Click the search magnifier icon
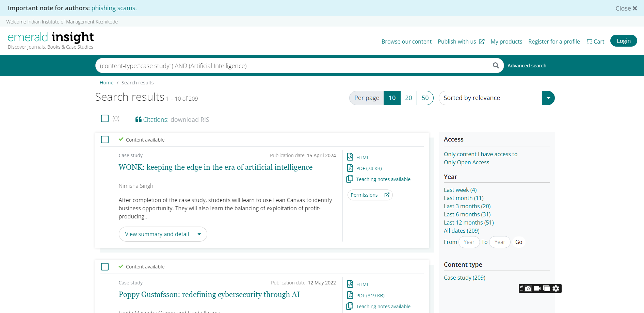The image size is (644, 313). [496, 66]
